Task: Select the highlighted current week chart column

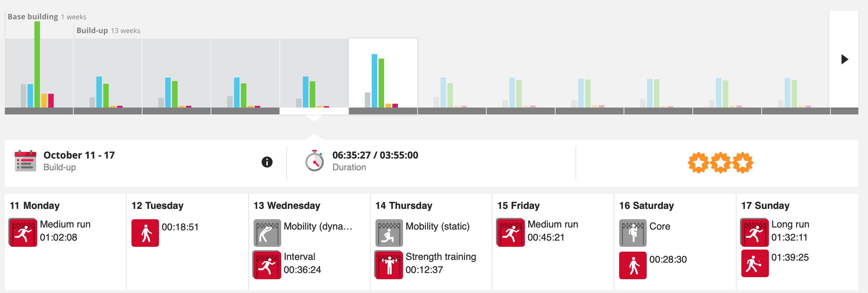Action: coord(383,76)
